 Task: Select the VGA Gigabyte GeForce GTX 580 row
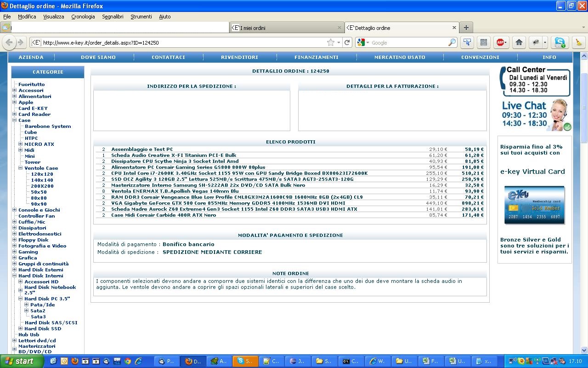point(290,203)
